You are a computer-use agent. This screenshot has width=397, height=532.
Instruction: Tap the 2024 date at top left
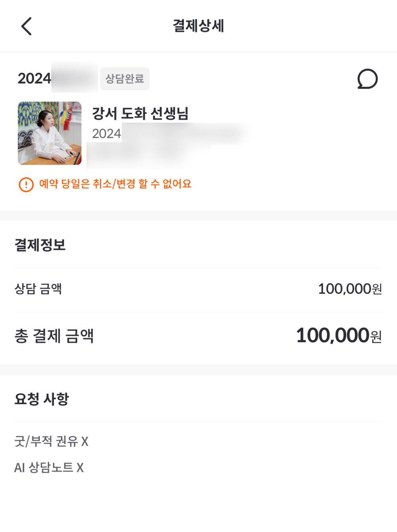[34, 79]
